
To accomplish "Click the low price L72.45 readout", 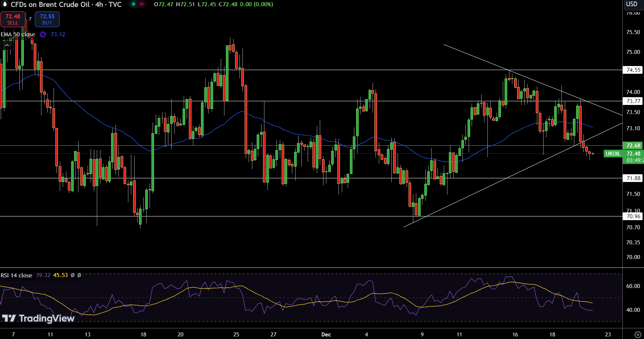I will tap(207, 4).
